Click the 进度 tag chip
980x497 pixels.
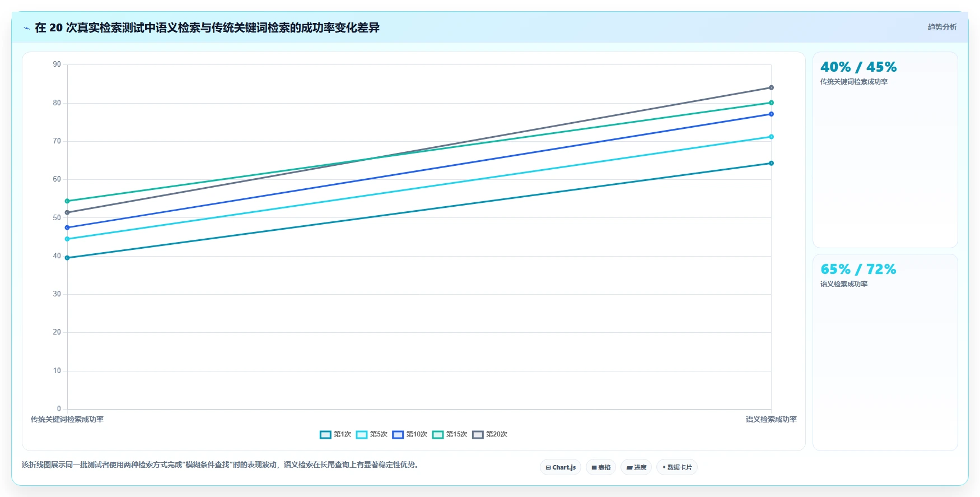click(636, 467)
